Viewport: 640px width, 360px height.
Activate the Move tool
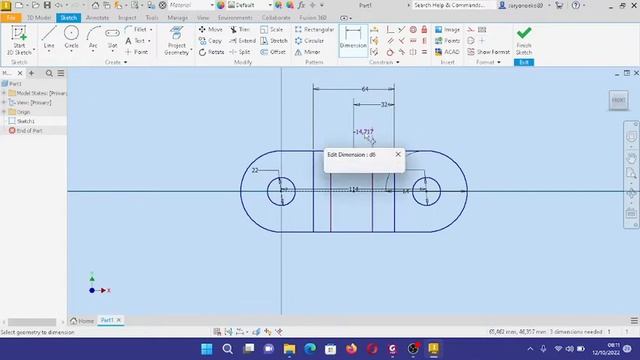click(x=211, y=29)
